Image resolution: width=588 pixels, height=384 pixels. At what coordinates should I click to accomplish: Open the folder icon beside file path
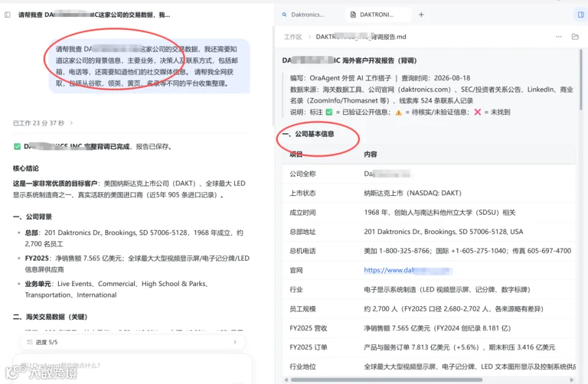click(575, 37)
